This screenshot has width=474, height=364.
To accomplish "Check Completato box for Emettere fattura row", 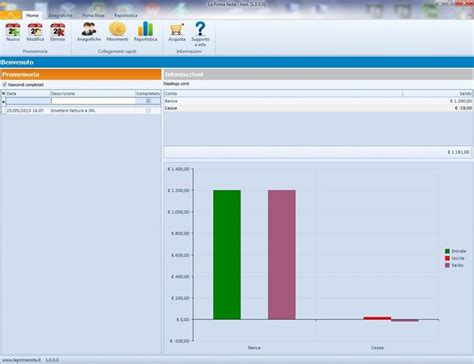I will (x=148, y=110).
